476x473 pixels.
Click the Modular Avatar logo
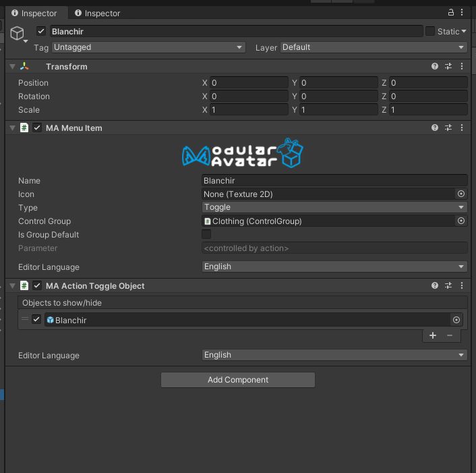[x=242, y=153]
